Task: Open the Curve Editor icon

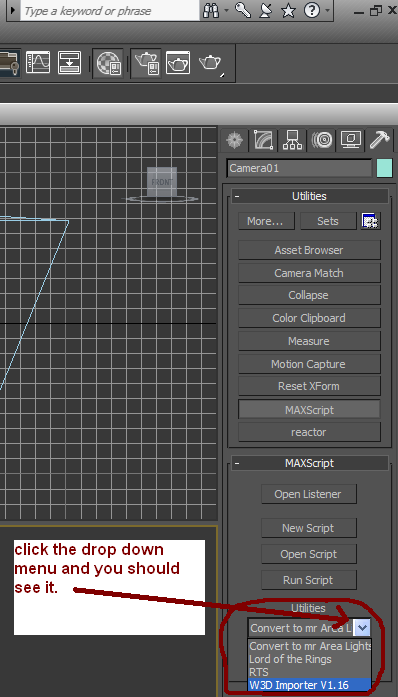Action: pos(38,62)
